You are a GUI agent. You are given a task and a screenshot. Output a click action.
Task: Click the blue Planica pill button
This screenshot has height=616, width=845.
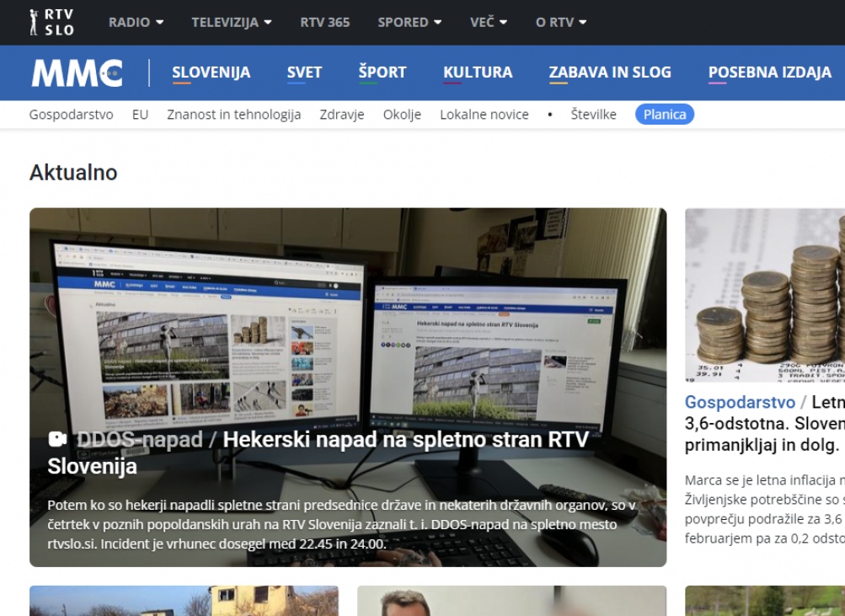(x=665, y=115)
